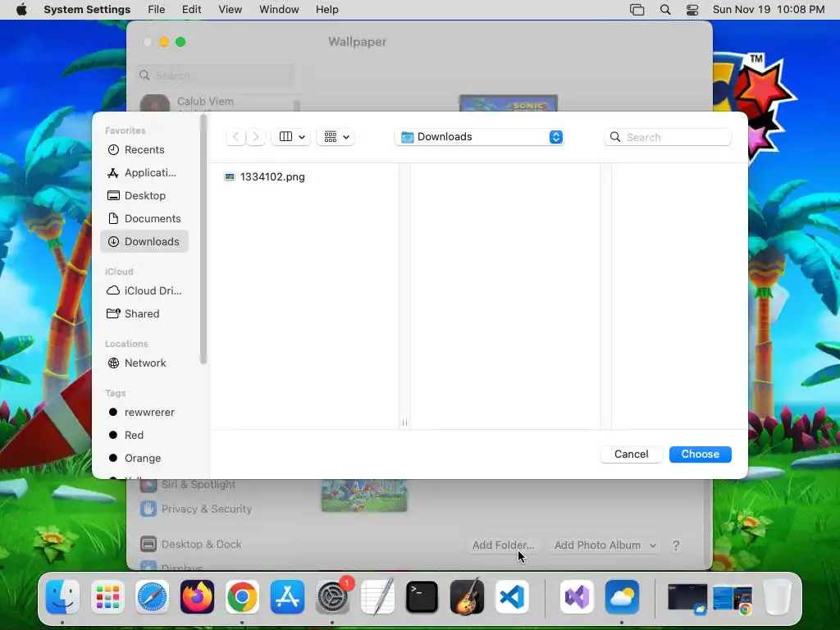Click the System Settings search field
Screen dimensions: 840x630
pyautogui.click(x=215, y=75)
